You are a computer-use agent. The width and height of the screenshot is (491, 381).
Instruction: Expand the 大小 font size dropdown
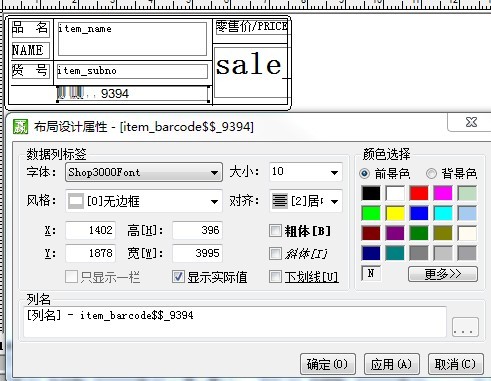pyautogui.click(x=305, y=172)
